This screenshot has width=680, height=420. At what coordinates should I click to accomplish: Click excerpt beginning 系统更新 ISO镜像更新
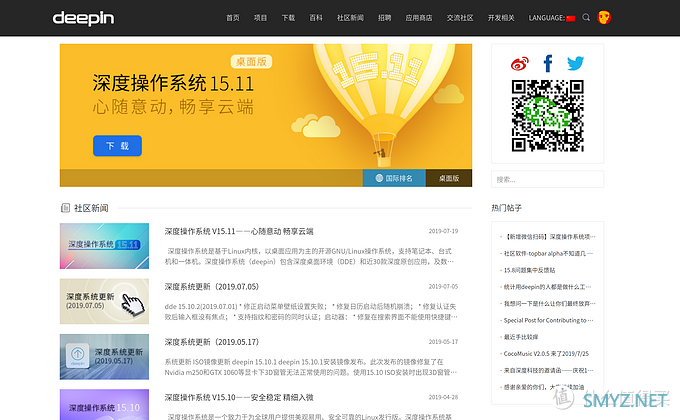coord(311,367)
